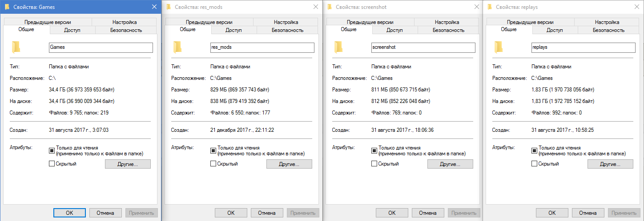The height and width of the screenshot is (221, 644).
Task: Click Другие button in screenshot properties
Action: [450, 164]
